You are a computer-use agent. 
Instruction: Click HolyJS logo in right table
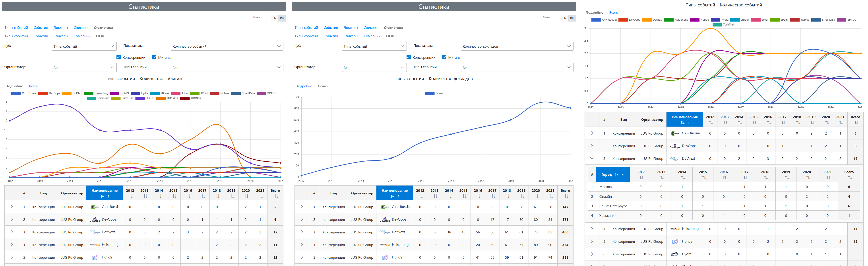pyautogui.click(x=675, y=242)
